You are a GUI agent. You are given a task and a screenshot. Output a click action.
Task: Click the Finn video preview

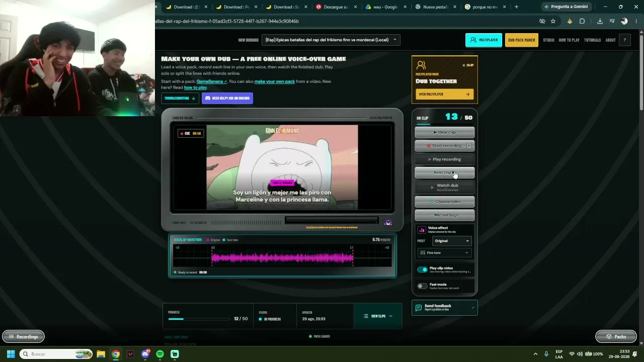click(x=282, y=167)
